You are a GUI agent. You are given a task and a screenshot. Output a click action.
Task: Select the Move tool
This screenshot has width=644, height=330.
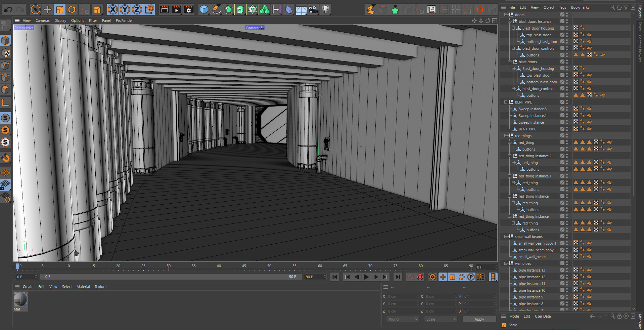tap(47, 9)
